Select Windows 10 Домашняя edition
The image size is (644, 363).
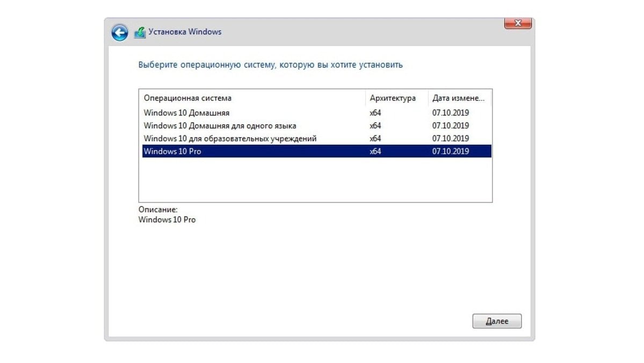tap(317, 112)
